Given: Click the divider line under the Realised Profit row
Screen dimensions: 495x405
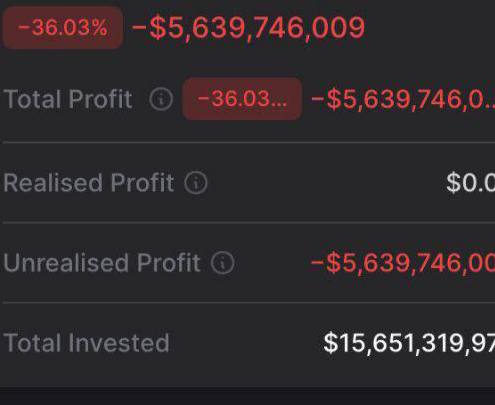Looking at the screenshot, I should coord(249,222).
